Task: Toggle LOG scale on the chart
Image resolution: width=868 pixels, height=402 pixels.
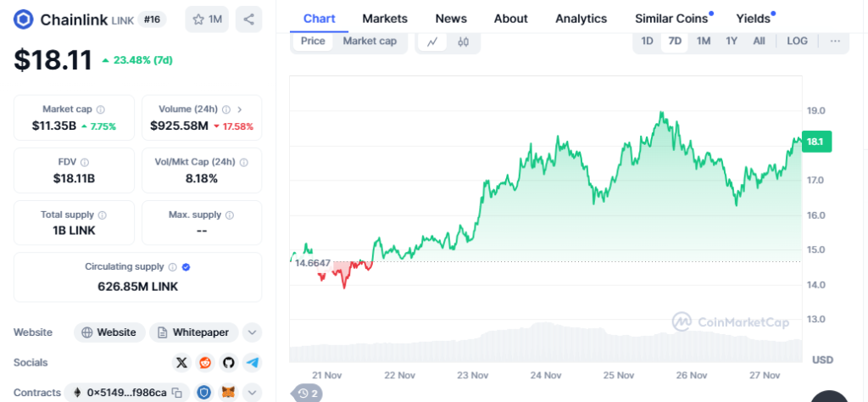Action: (797, 41)
